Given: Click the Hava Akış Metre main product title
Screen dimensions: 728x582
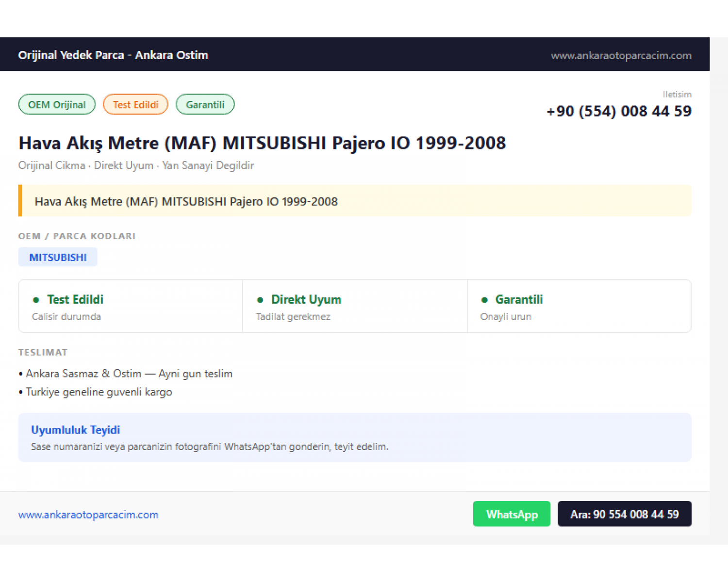Looking at the screenshot, I should coord(262,143).
